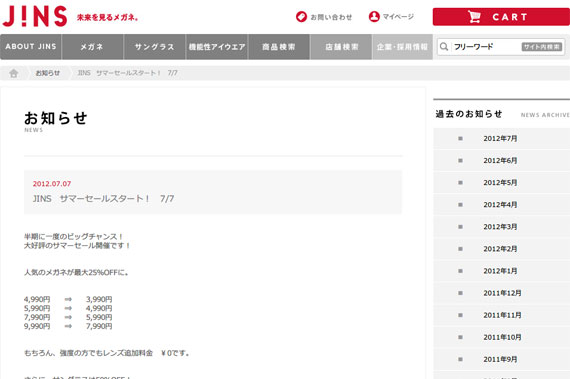
Task: Open 2012年2月 archive
Action: pos(500,249)
